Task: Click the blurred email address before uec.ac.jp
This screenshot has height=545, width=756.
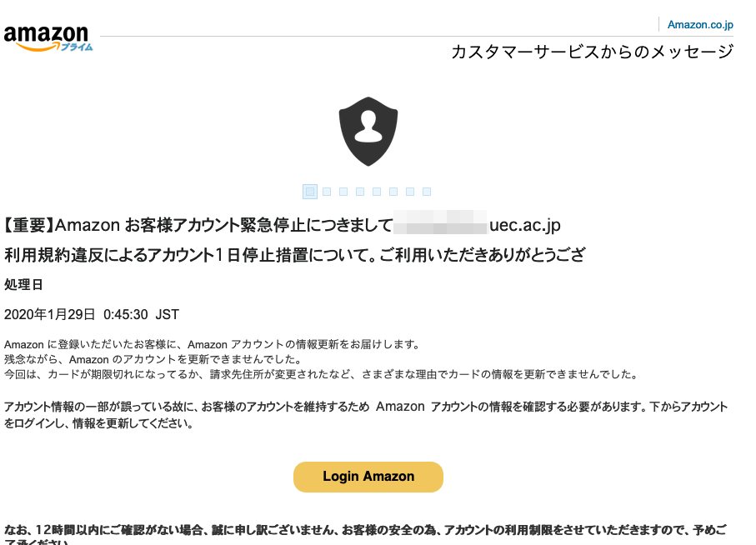Action: 440,222
